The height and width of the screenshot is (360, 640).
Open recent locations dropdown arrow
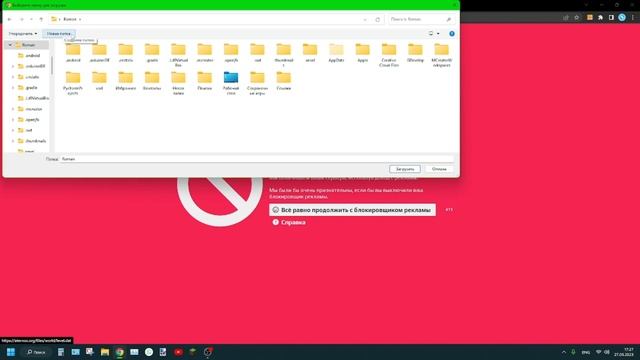tap(31, 19)
